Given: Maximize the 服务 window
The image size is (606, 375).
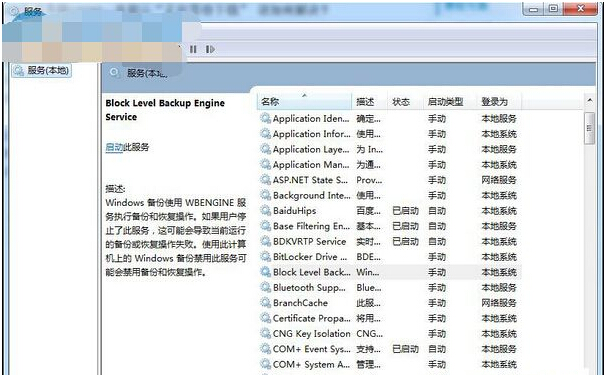Looking at the screenshot, I should pyautogui.click(x=554, y=9).
